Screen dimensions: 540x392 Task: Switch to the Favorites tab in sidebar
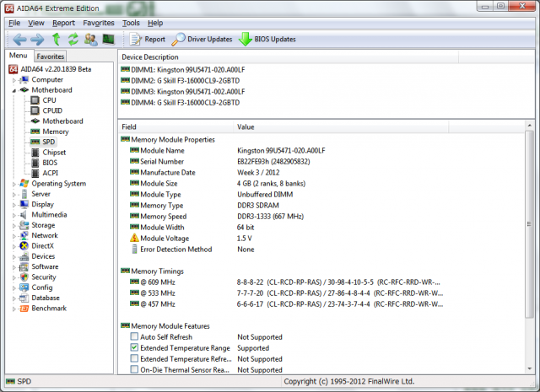coord(51,56)
